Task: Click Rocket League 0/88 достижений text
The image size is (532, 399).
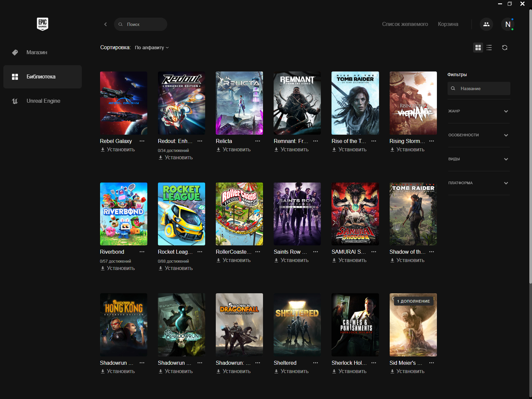Action: click(x=173, y=261)
